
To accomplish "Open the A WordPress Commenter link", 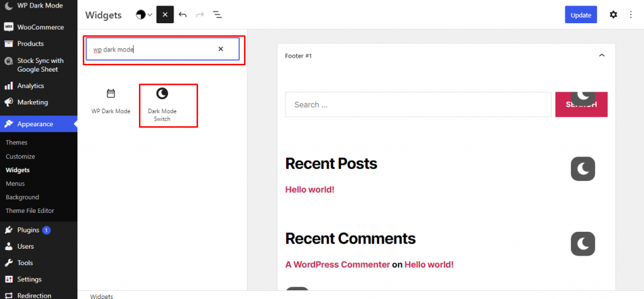I will 338,264.
